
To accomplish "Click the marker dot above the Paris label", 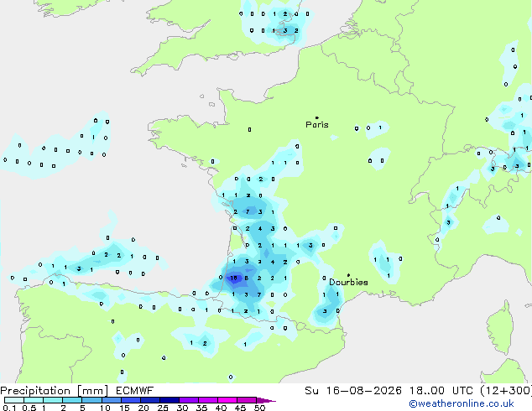I will pos(317,117).
